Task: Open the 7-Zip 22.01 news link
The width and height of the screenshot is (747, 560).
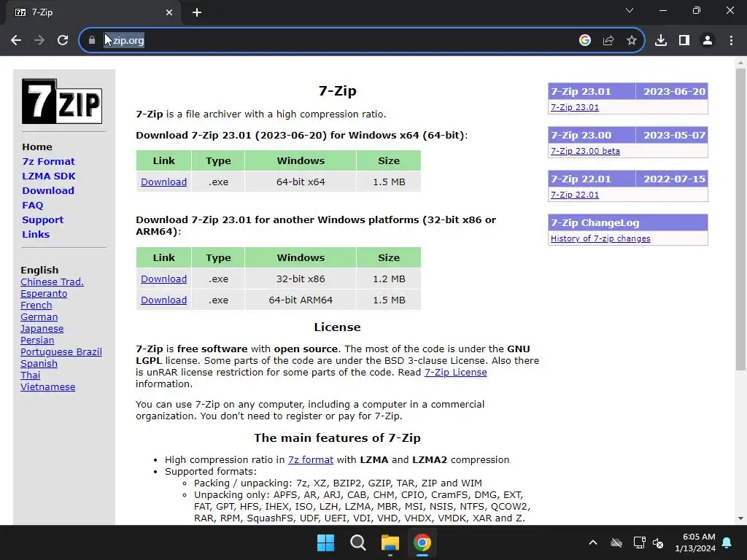Action: point(575,195)
